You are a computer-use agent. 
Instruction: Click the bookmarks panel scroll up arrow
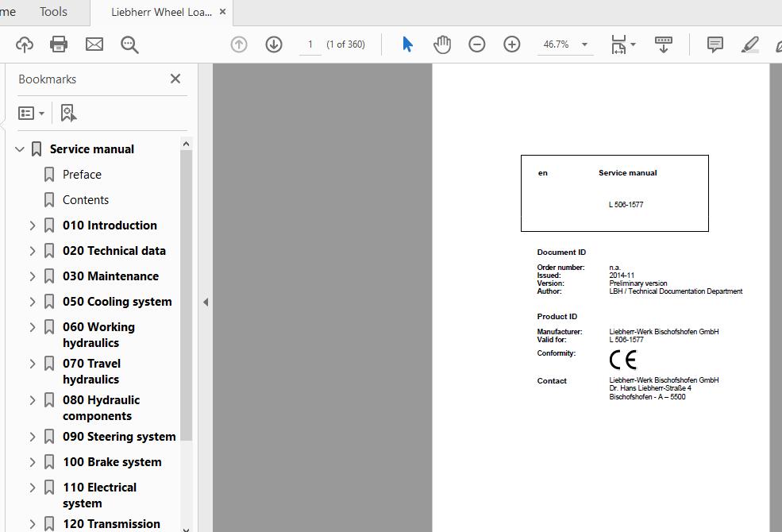(186, 144)
